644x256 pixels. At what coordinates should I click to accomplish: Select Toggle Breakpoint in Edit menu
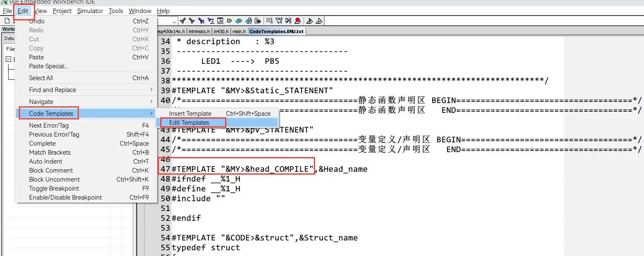(x=54, y=189)
